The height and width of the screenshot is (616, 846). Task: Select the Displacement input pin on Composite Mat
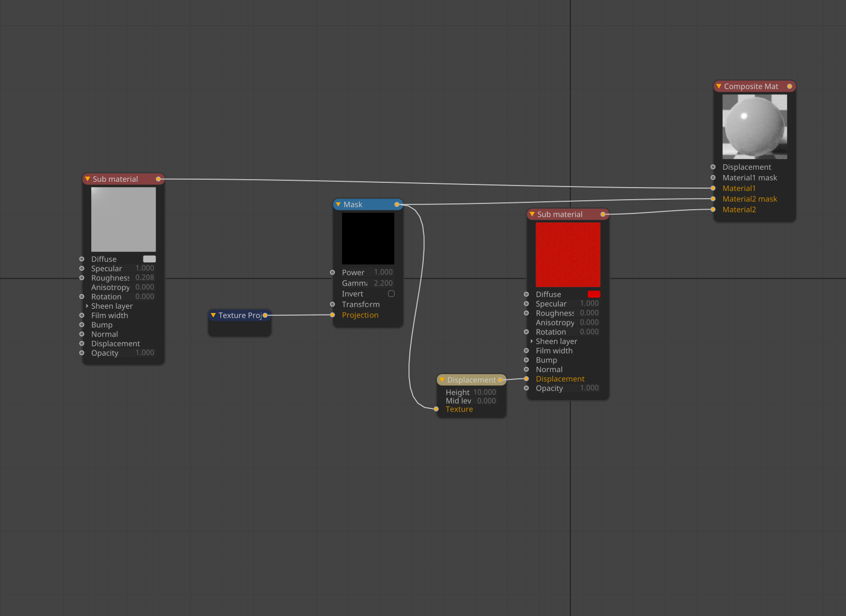pos(713,167)
